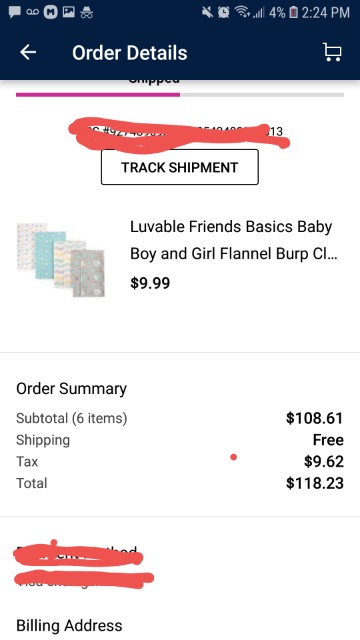
Task: Tap the image notification icon
Action: [x=69, y=13]
